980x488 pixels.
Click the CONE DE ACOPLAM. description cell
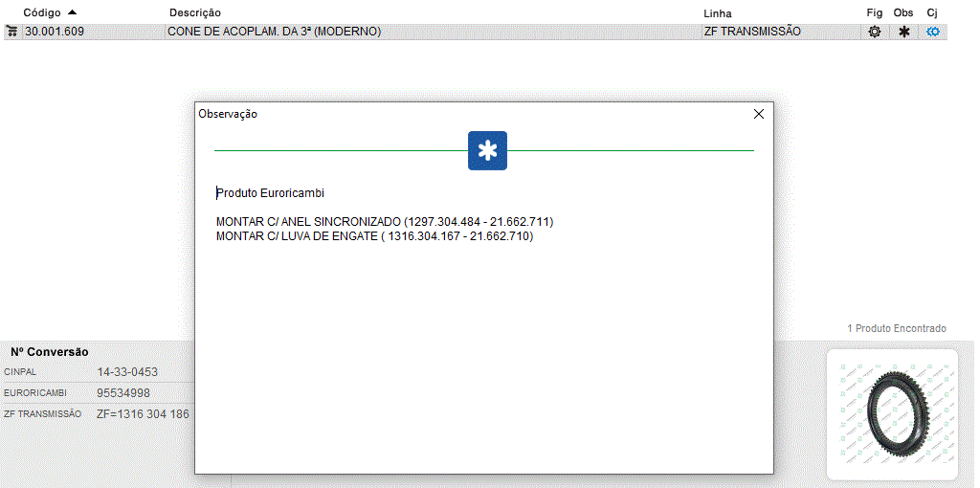coord(275,32)
